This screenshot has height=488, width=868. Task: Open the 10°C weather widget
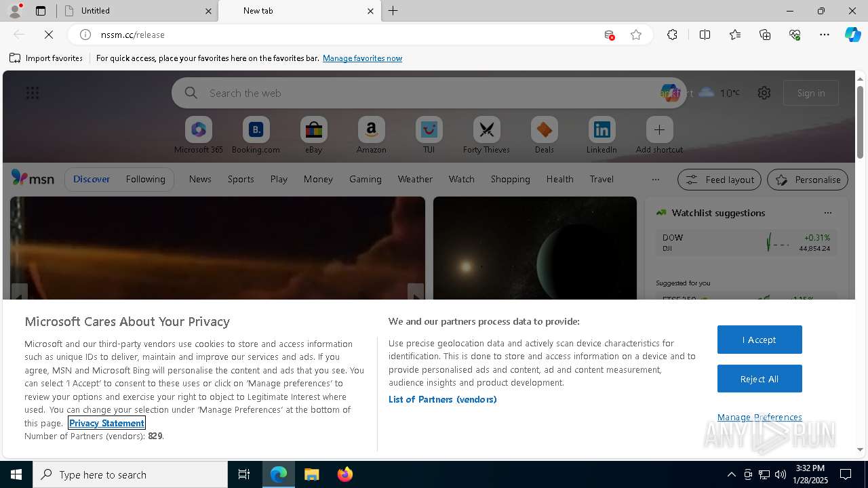click(x=719, y=93)
